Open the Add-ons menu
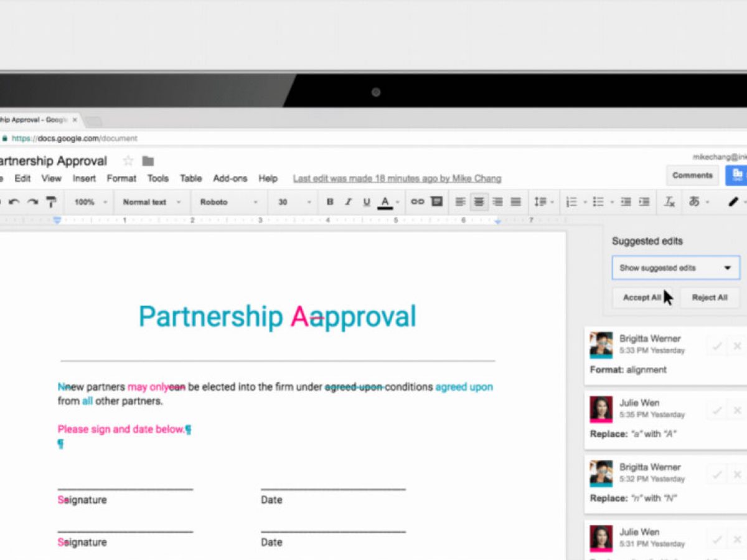 230,179
